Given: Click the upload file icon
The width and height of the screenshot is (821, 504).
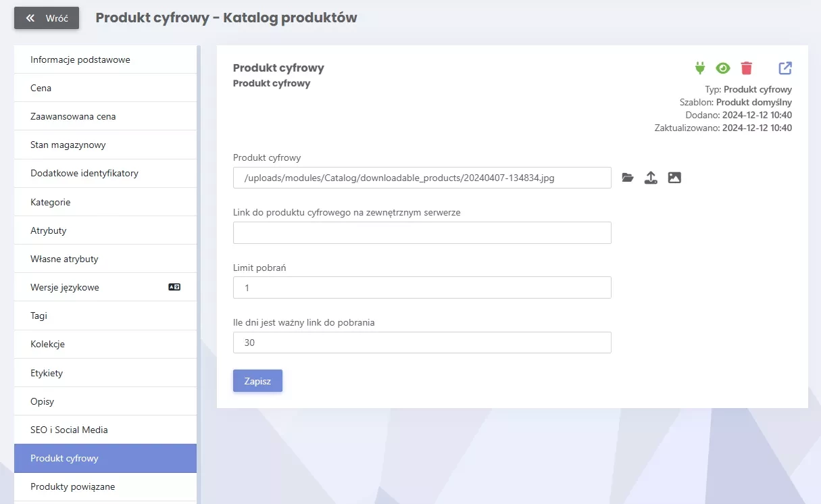Looking at the screenshot, I should (x=651, y=178).
